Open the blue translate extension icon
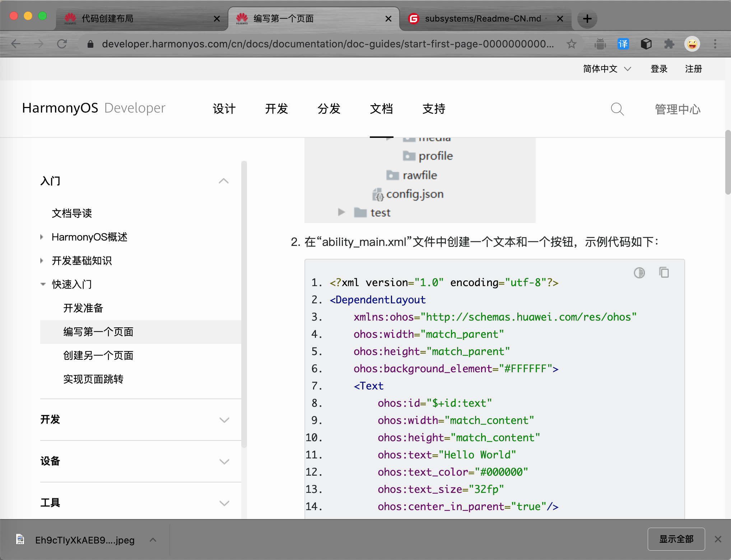The height and width of the screenshot is (560, 731). [x=623, y=44]
